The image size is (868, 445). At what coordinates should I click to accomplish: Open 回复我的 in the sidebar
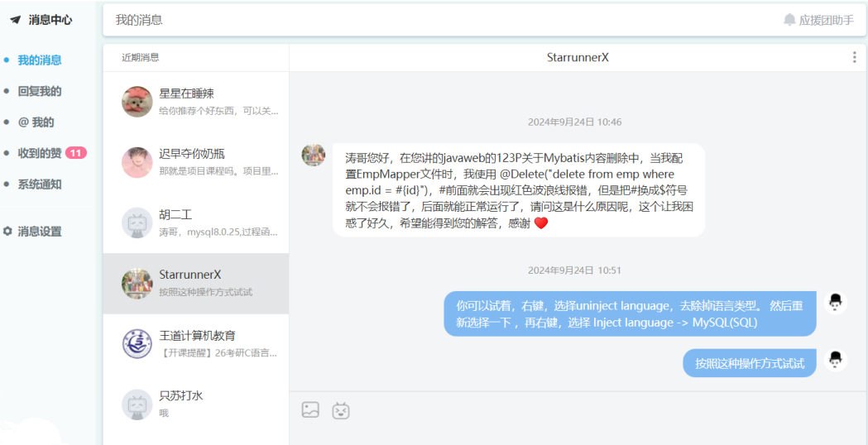[39, 91]
